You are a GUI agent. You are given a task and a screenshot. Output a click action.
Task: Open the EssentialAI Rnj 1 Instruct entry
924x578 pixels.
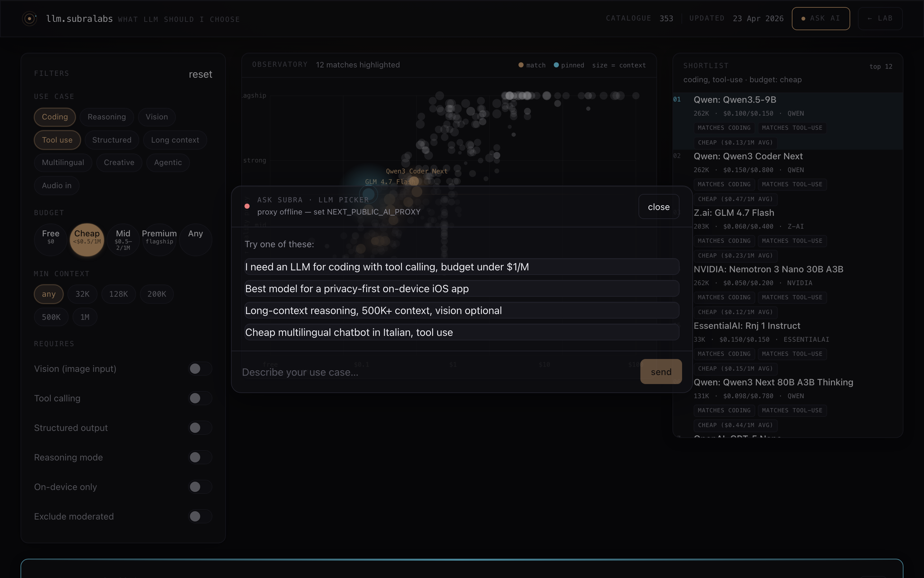[x=788, y=347]
